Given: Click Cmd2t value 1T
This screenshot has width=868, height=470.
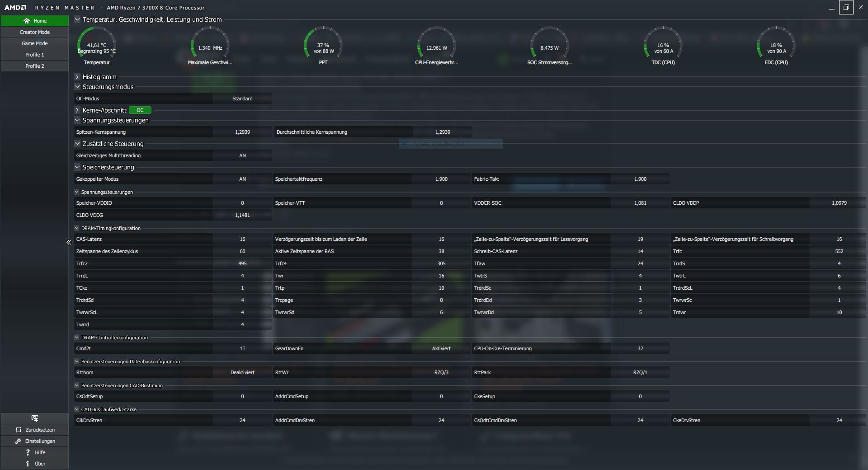Looking at the screenshot, I should [242, 348].
